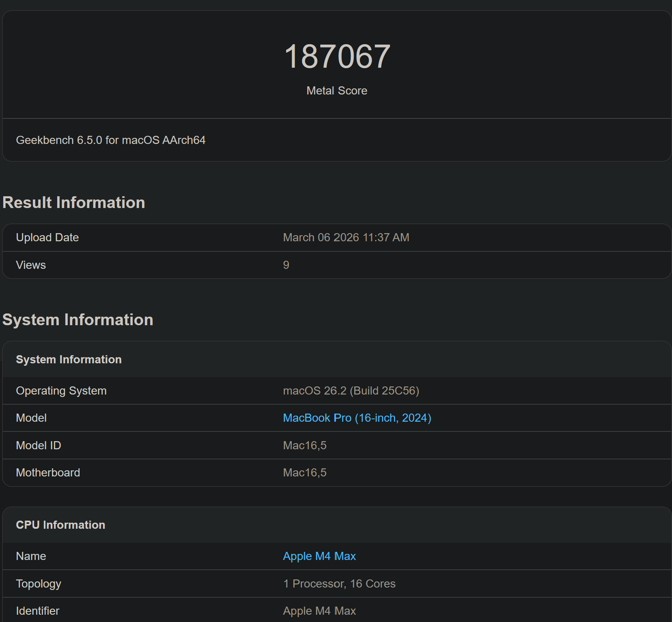Open the Apple M4 Max processor link
Viewport: 672px width, 622px height.
click(319, 556)
